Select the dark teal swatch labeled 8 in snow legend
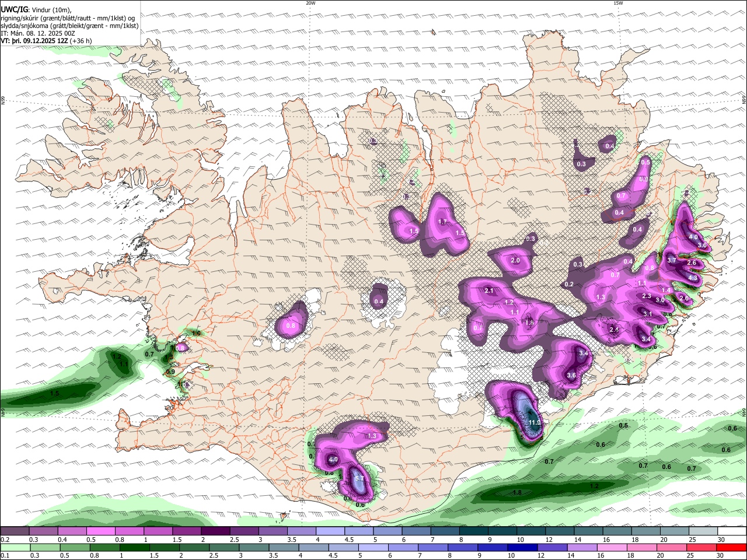 point(474,531)
